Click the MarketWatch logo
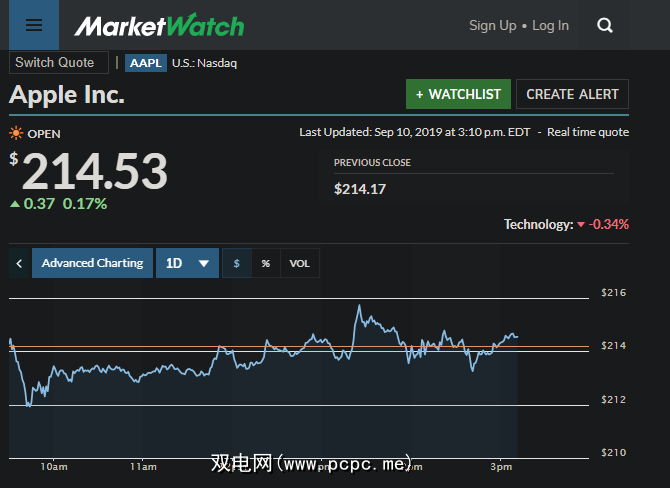The image size is (670, 488). pyautogui.click(x=159, y=25)
